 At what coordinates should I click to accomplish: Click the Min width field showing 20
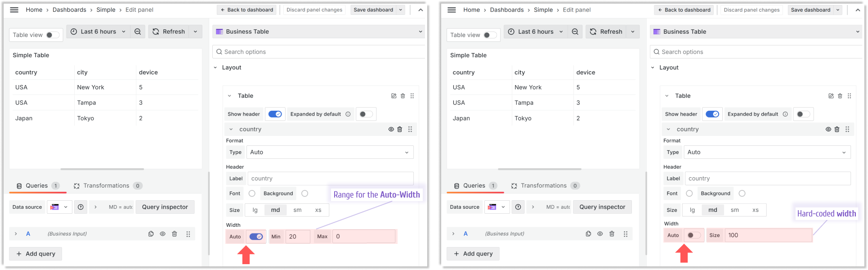(297, 237)
